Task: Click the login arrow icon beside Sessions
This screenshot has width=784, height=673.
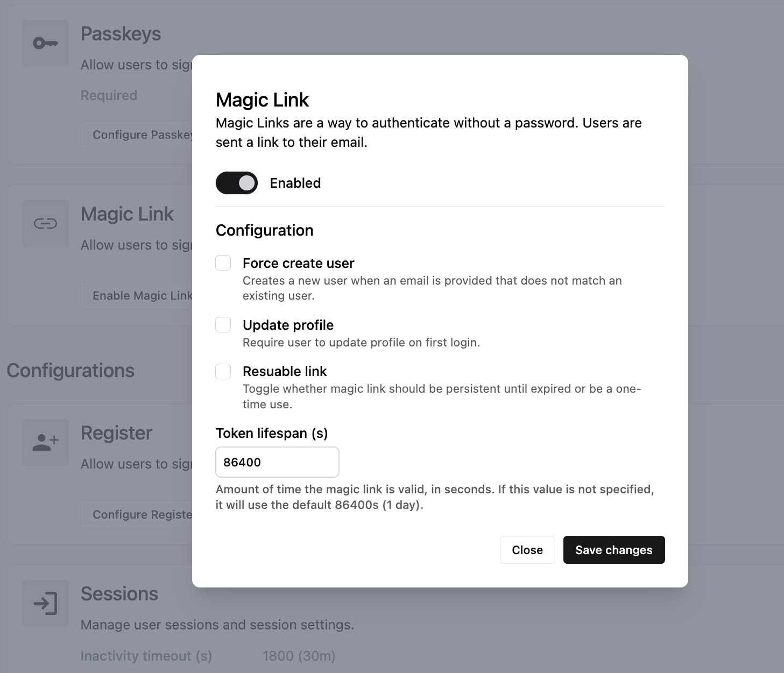Action: pyautogui.click(x=45, y=604)
